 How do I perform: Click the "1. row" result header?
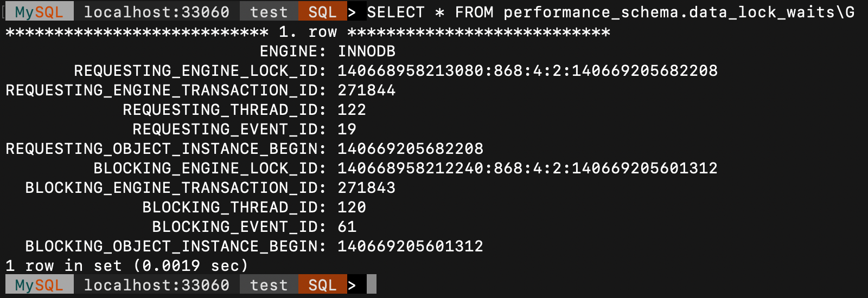click(308, 32)
